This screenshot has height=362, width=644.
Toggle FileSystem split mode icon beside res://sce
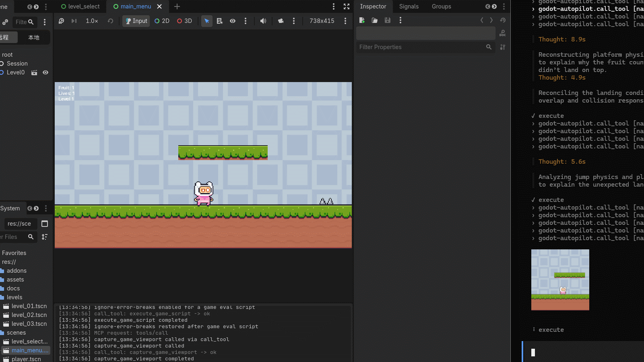coord(45,224)
